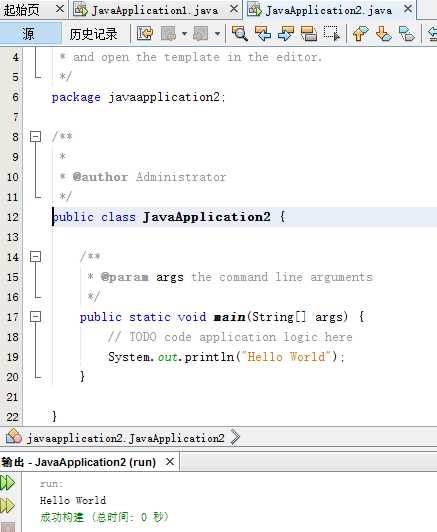
Task: Open the Back history dropdown arrow
Action: [184, 34]
